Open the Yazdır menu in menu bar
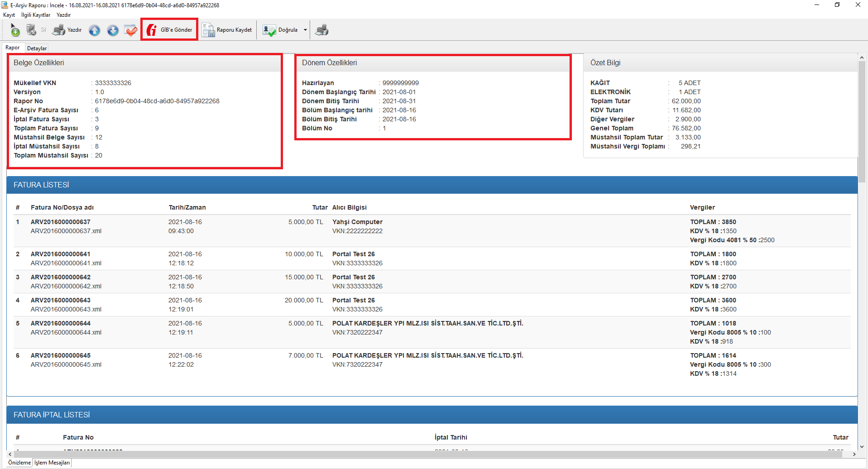Screen dimensions: 868x469 pyautogui.click(x=63, y=15)
